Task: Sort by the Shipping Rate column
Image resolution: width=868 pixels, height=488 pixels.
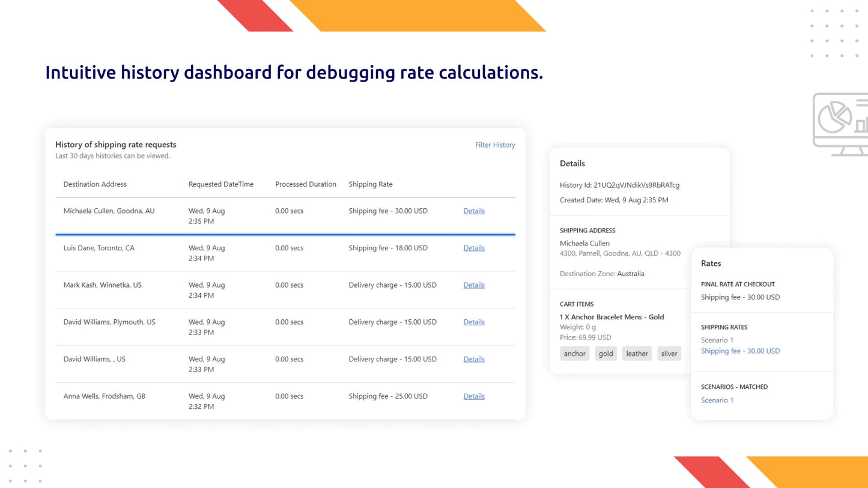Action: (370, 184)
